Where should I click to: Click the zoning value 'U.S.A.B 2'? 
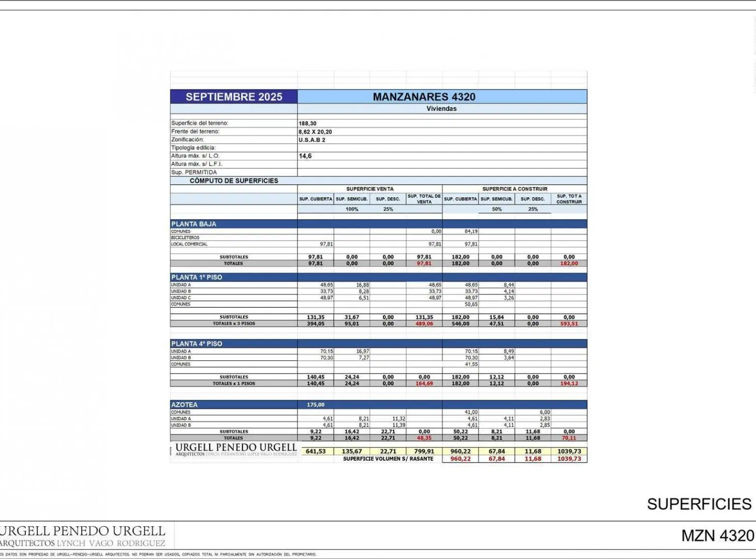pyautogui.click(x=312, y=140)
